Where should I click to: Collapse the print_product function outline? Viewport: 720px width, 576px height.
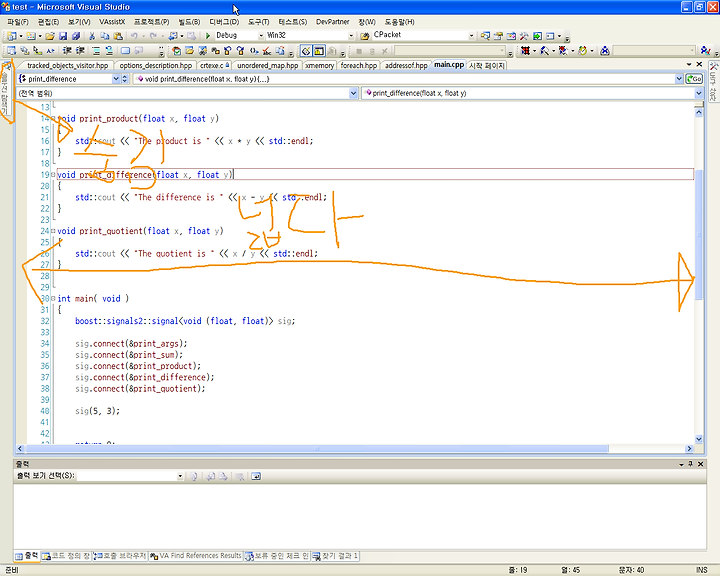pyautogui.click(x=53, y=119)
